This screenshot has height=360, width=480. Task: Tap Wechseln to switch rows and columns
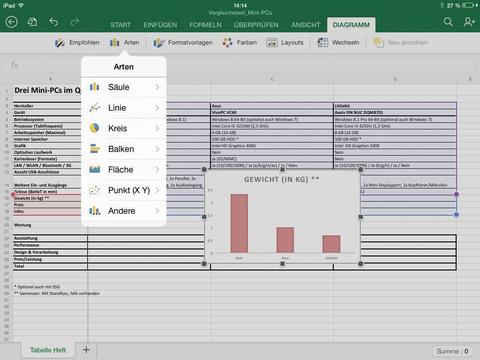[338, 43]
